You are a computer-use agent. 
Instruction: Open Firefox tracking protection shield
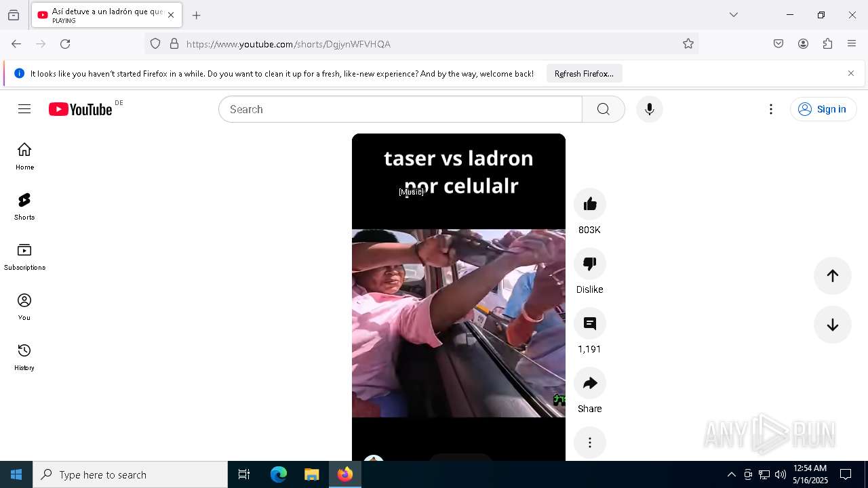click(x=155, y=44)
